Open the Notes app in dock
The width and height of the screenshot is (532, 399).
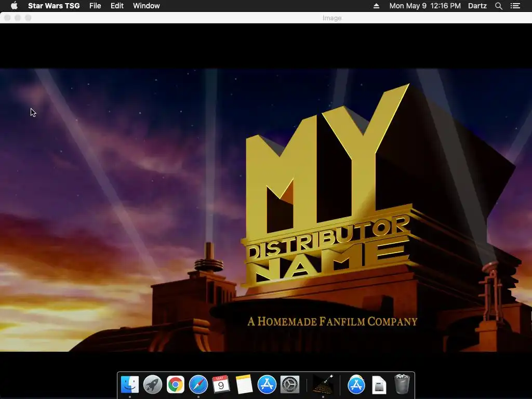tap(244, 385)
